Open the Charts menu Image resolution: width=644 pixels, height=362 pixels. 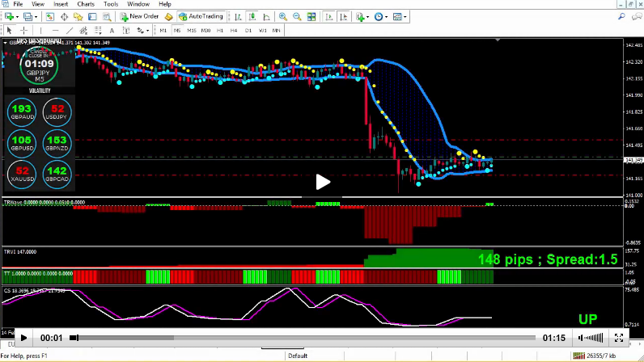tap(86, 4)
